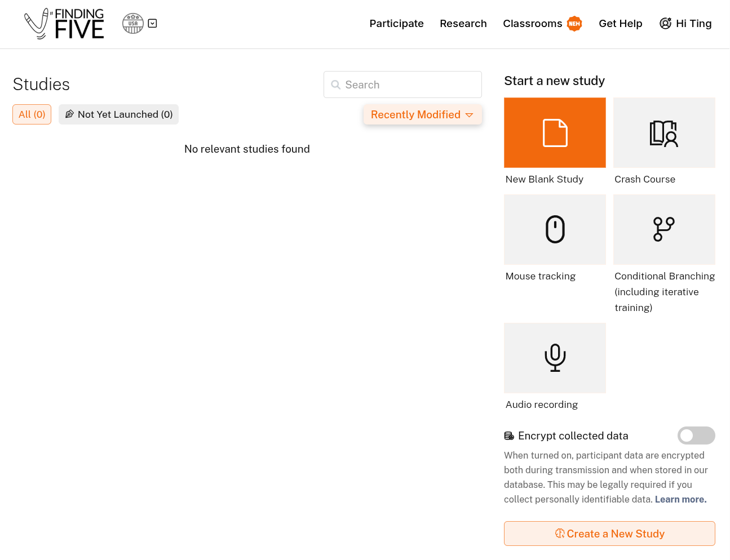Enable the Encrypt collected data switch

pyautogui.click(x=696, y=435)
